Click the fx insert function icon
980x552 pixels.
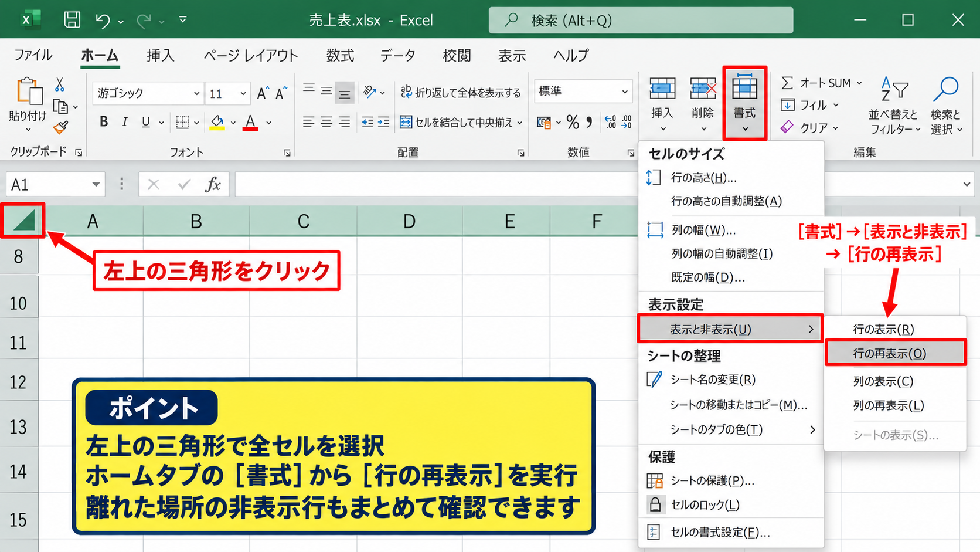[213, 184]
